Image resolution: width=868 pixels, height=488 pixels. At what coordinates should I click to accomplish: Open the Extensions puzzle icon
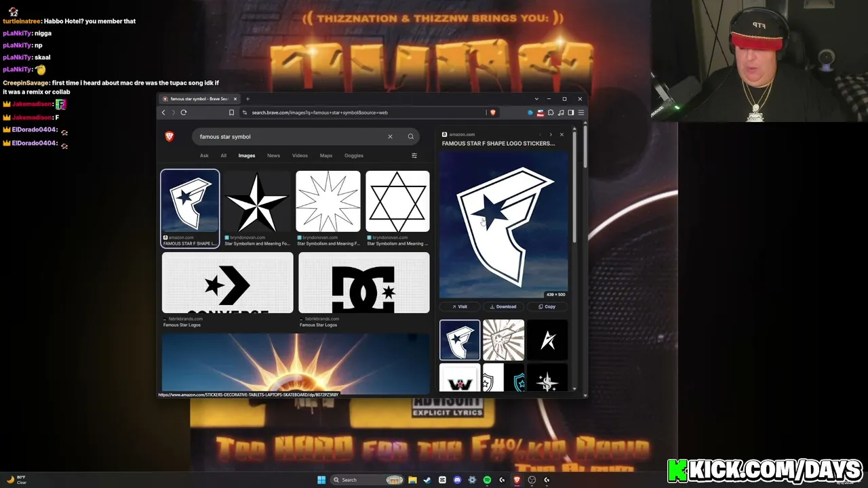tap(551, 113)
